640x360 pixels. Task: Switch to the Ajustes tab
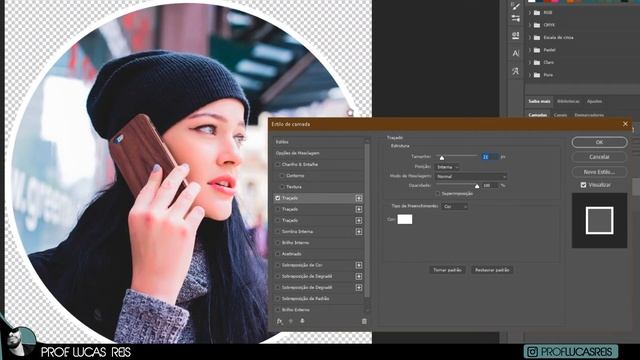(594, 101)
